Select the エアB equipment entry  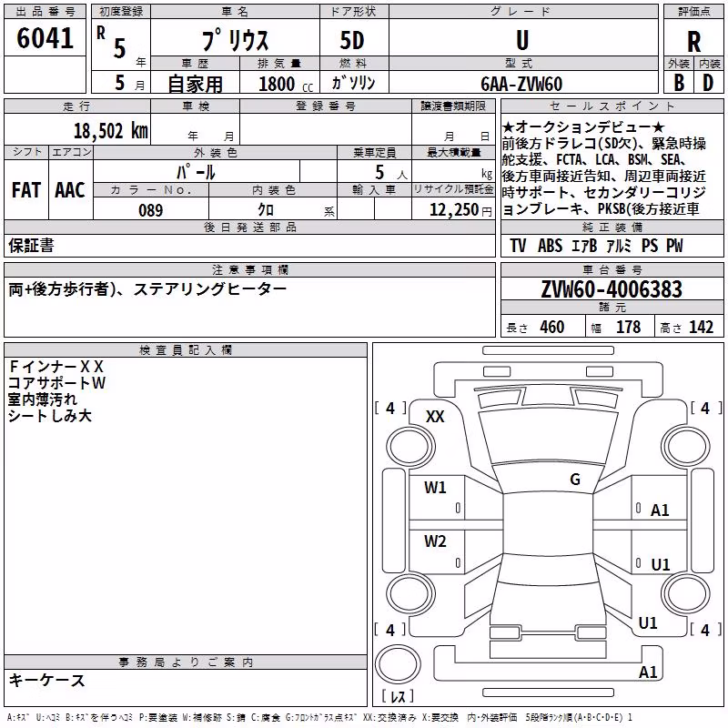tap(584, 246)
